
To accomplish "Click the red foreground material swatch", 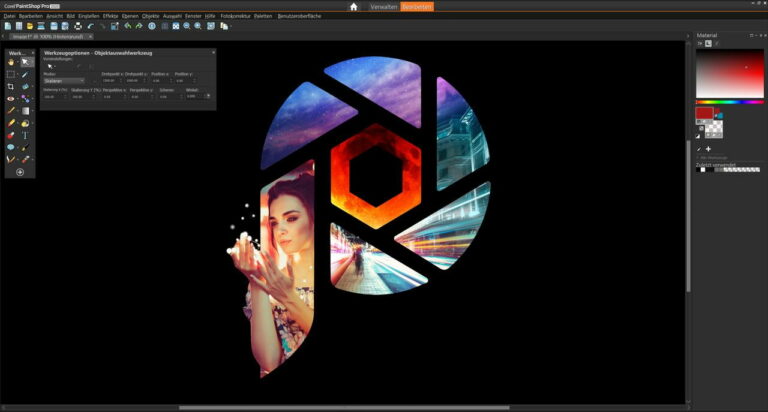I will [x=704, y=113].
